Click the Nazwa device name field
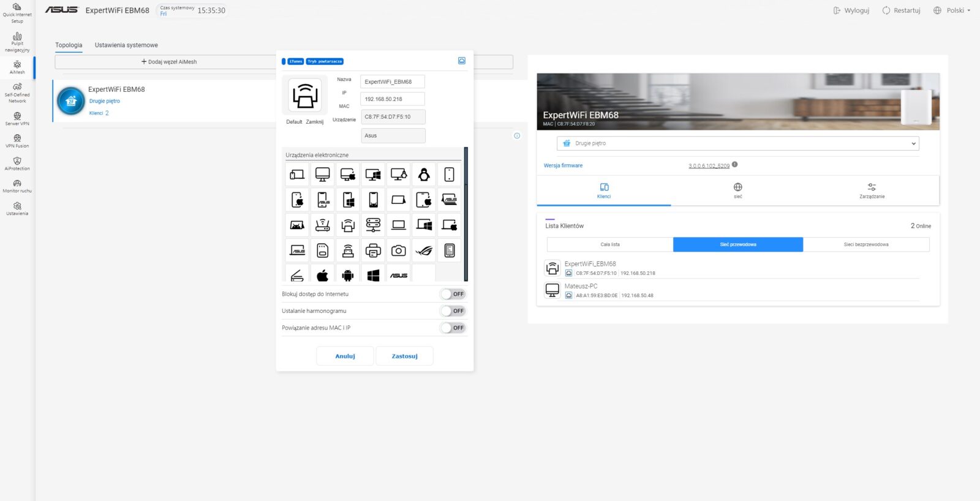Viewport: 980px width, 501px height. 392,81
